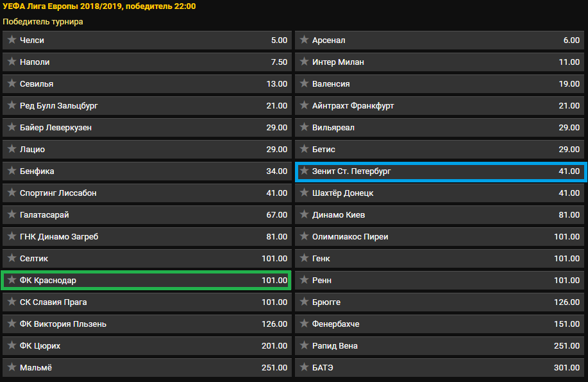Viewport: 588px width, 382px height.
Task: Toggle star next to Ред Булл Зальцбург
Action: 12,105
